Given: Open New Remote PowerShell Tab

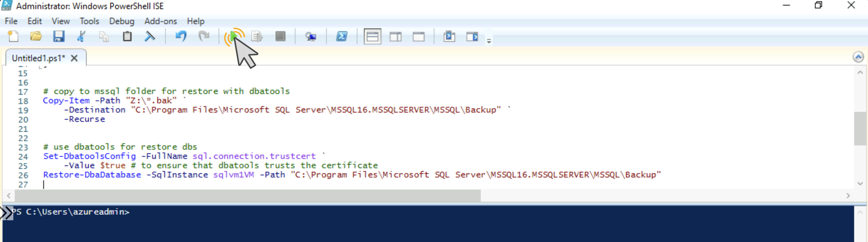Looking at the screenshot, I should tap(310, 36).
